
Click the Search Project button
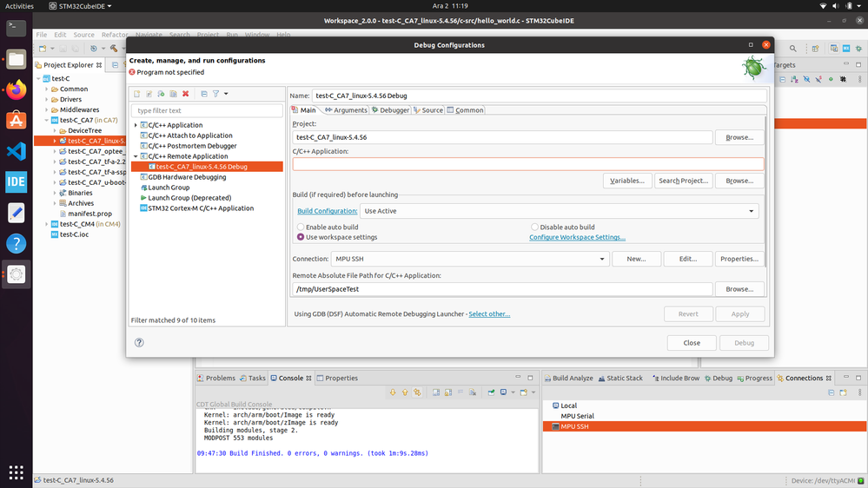tap(683, 181)
